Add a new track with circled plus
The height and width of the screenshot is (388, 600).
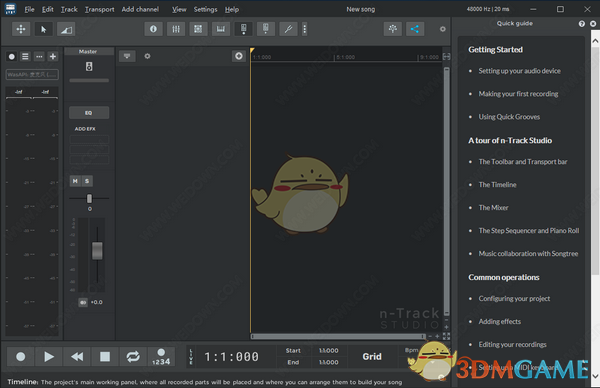pos(239,56)
